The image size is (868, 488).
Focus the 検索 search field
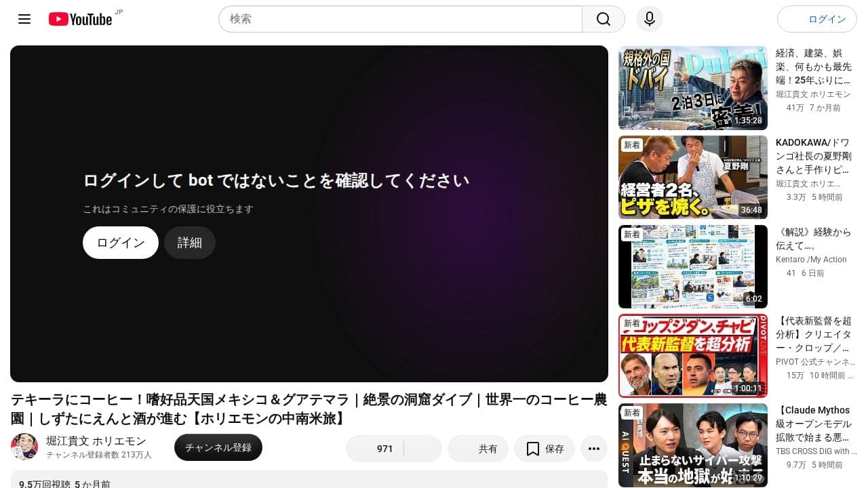pyautogui.click(x=400, y=19)
